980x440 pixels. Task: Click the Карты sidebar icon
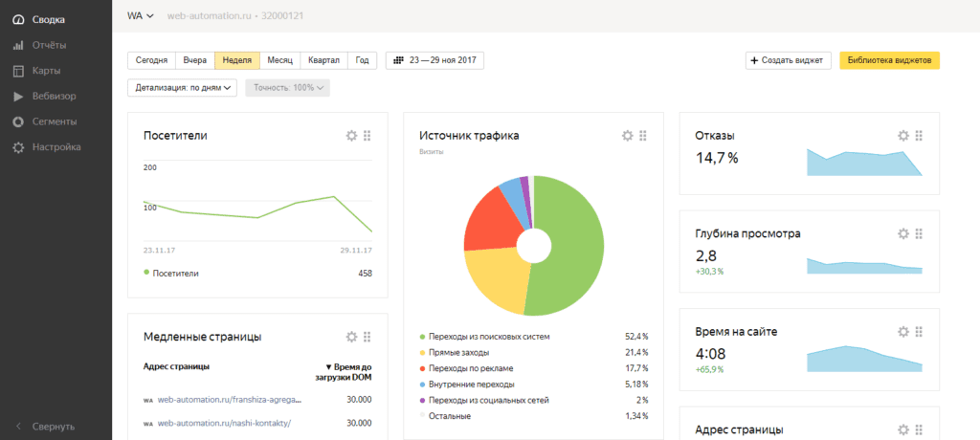pyautogui.click(x=18, y=71)
